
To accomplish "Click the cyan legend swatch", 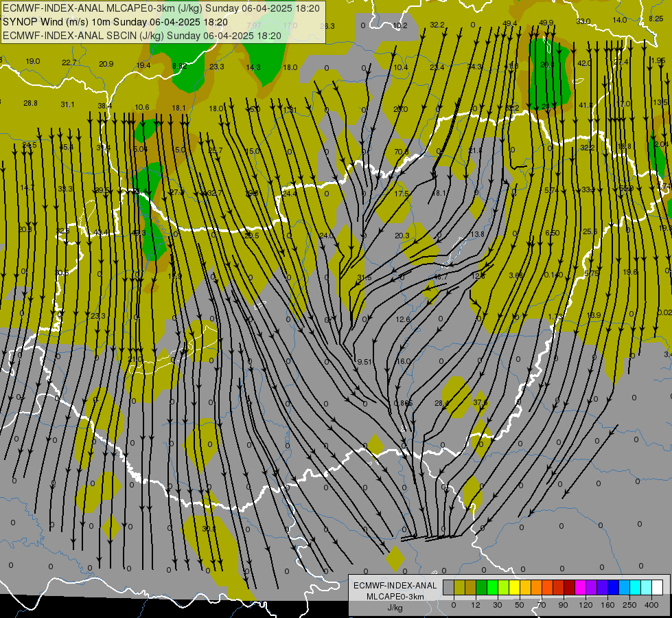I will click(636, 588).
